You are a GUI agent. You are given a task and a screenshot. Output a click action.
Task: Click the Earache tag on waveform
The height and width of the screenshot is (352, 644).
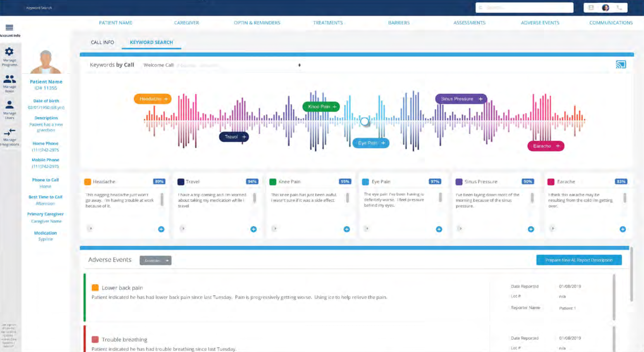click(546, 146)
